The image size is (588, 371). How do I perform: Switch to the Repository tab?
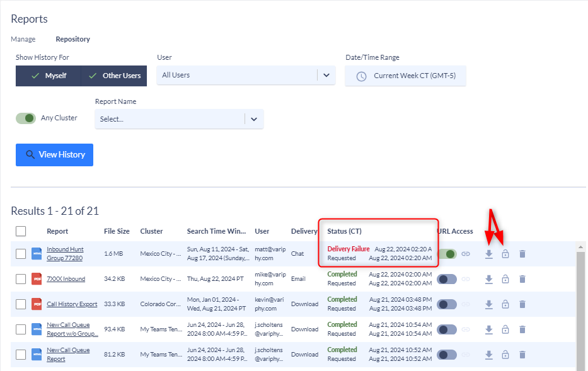[72, 39]
